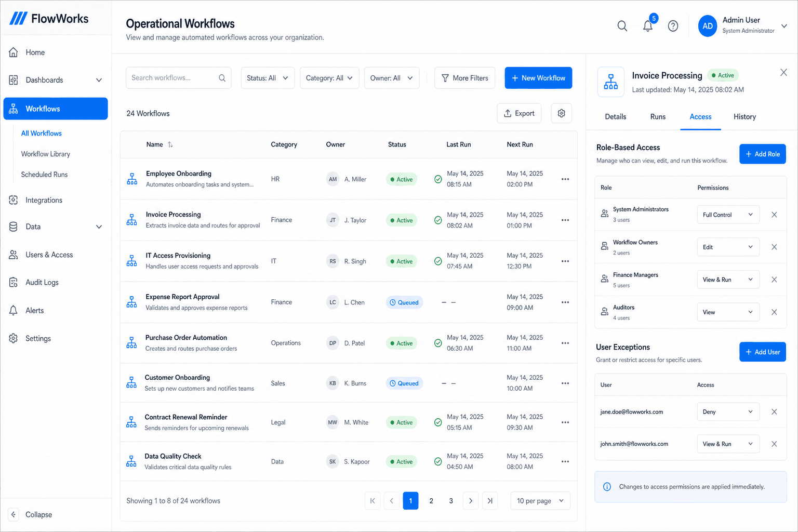Viewport: 798px width, 532px height.
Task: Go to page 2 of workflows
Action: [431, 501]
